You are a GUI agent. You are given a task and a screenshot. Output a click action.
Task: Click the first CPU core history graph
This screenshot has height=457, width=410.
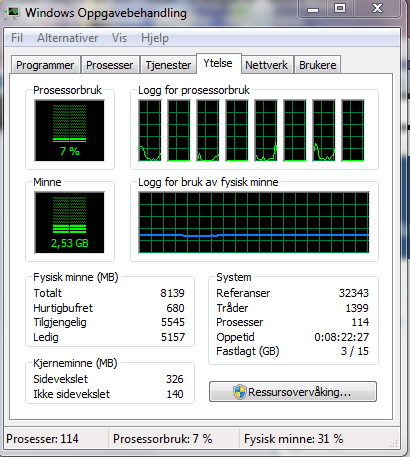pos(150,131)
